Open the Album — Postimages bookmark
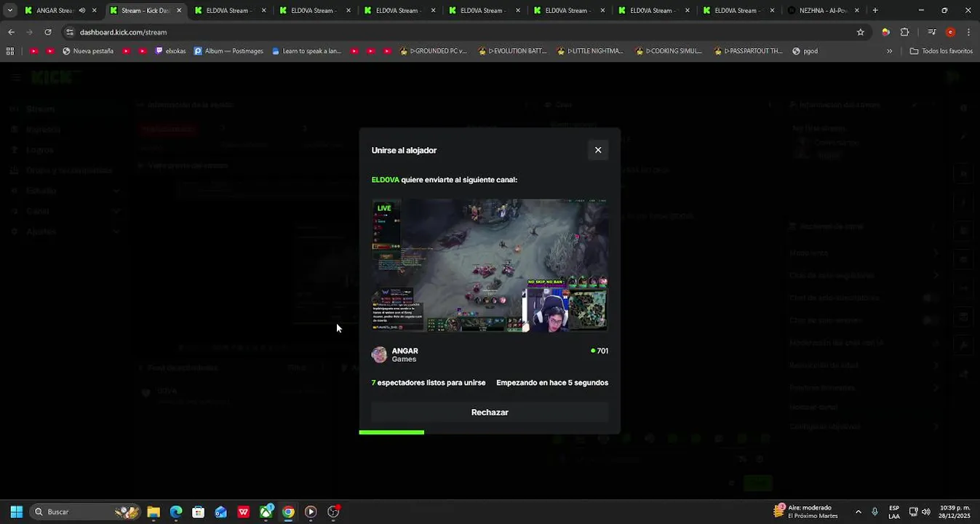Image resolution: width=980 pixels, height=524 pixels. 228,51
